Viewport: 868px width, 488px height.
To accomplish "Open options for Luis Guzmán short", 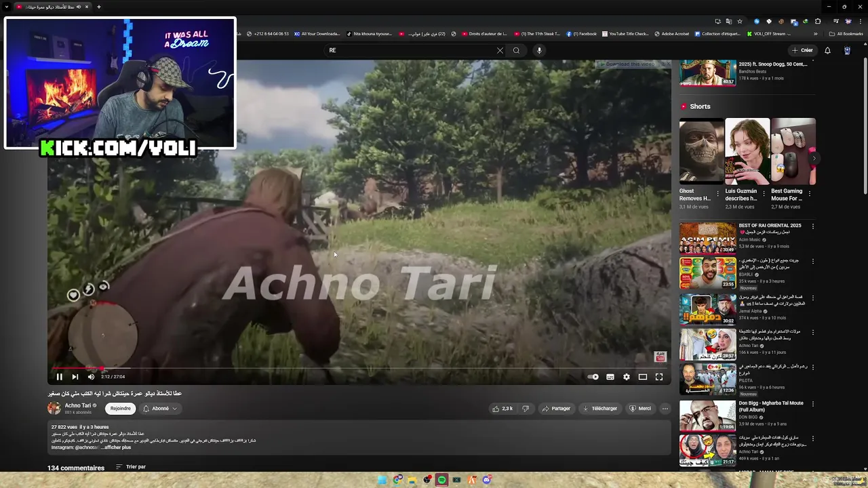I will [764, 193].
